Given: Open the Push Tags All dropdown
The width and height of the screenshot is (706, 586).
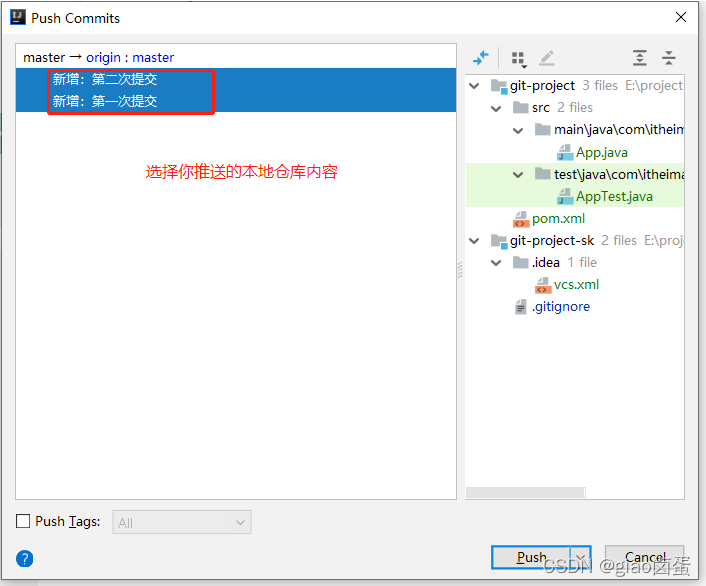Looking at the screenshot, I should click(182, 522).
